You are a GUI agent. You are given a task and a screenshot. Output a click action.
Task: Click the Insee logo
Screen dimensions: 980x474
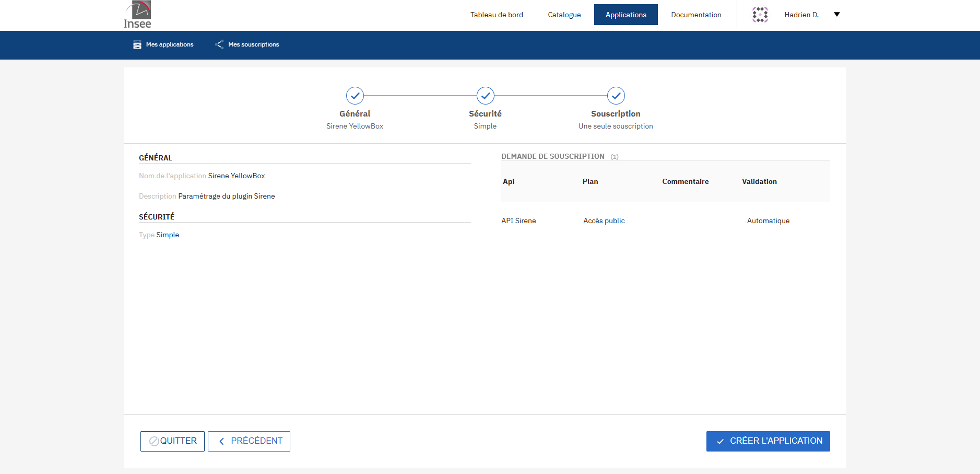coord(138,15)
